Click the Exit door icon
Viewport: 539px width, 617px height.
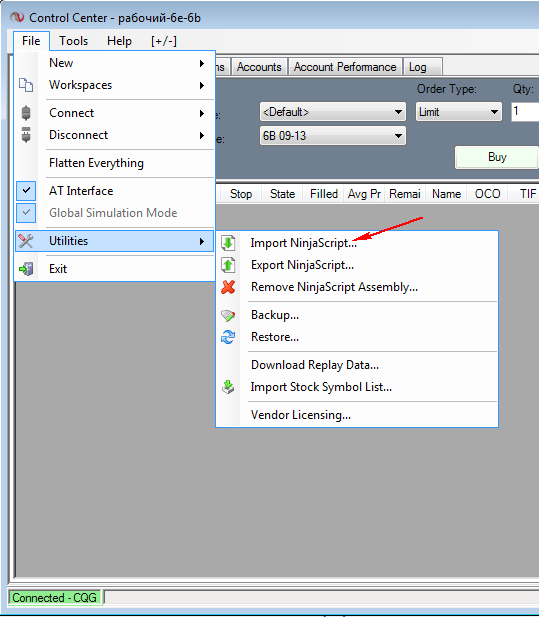click(26, 269)
